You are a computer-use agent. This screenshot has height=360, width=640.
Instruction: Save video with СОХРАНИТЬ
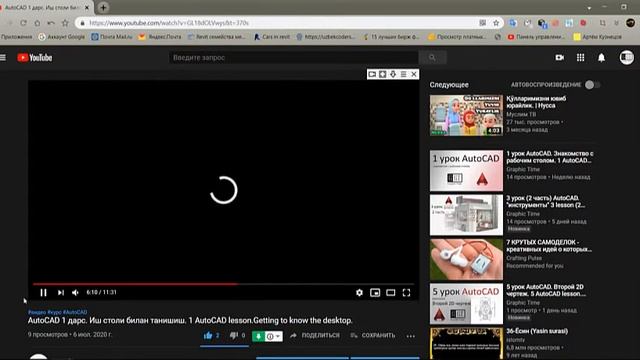click(x=373, y=336)
